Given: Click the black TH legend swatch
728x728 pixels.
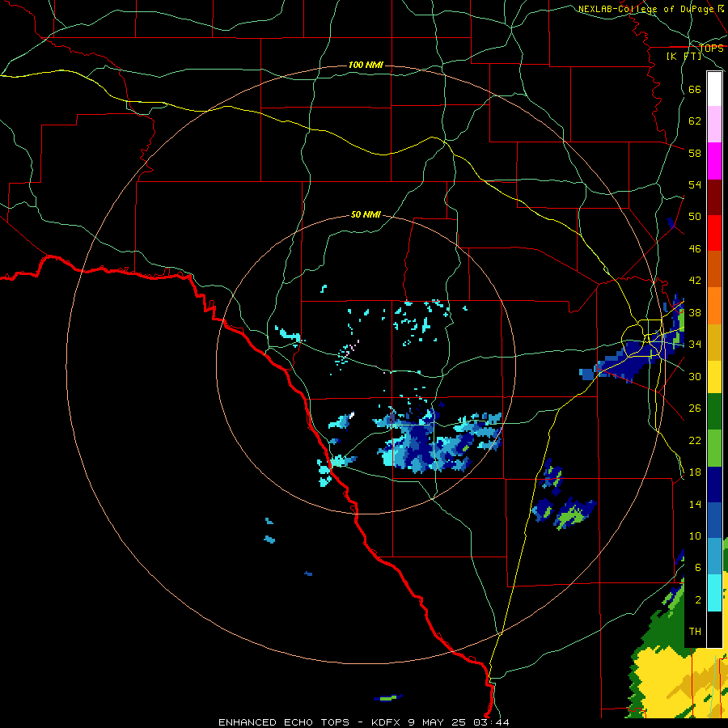Looking at the screenshot, I should (x=714, y=629).
